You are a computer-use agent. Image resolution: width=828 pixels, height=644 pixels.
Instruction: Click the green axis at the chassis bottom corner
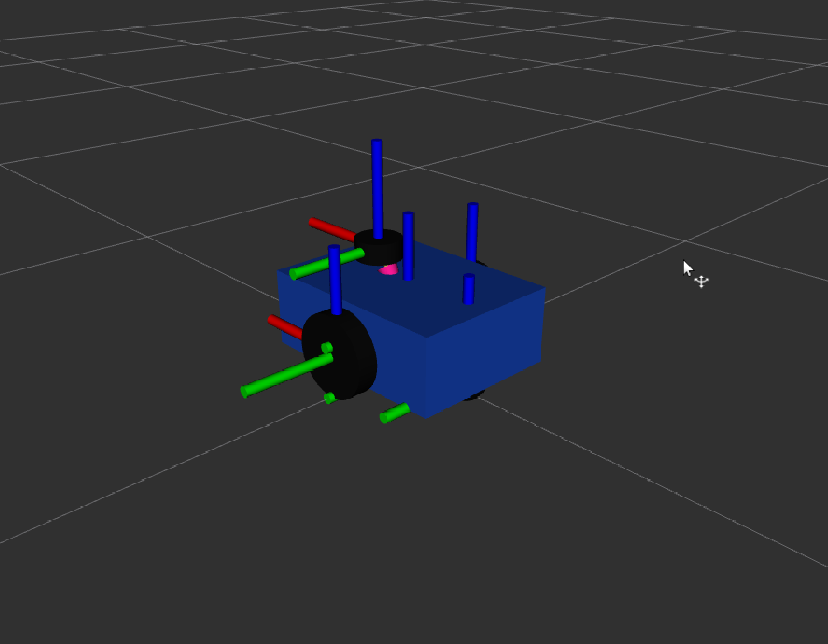pos(395,414)
